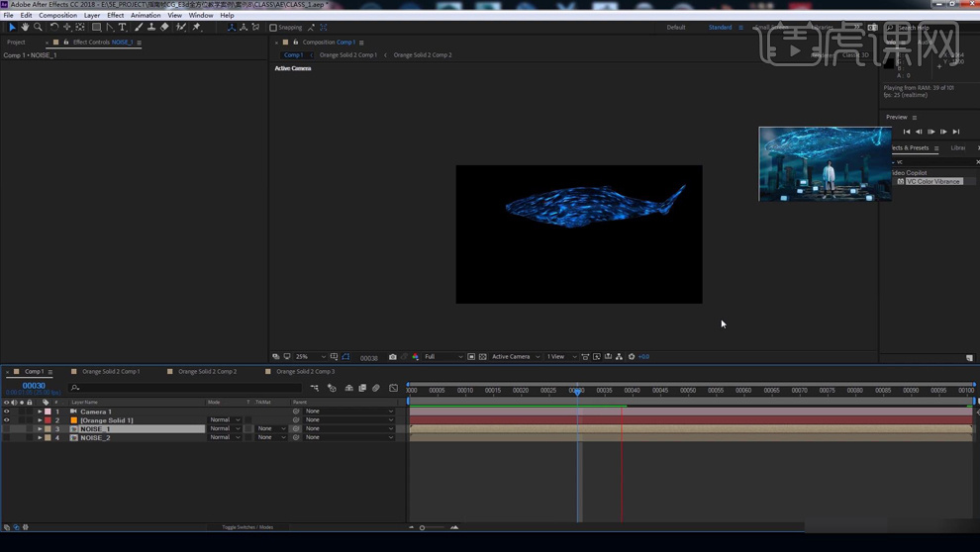Viewport: 980px width, 552px height.
Task: Select the Rotation tool
Action: (53, 28)
